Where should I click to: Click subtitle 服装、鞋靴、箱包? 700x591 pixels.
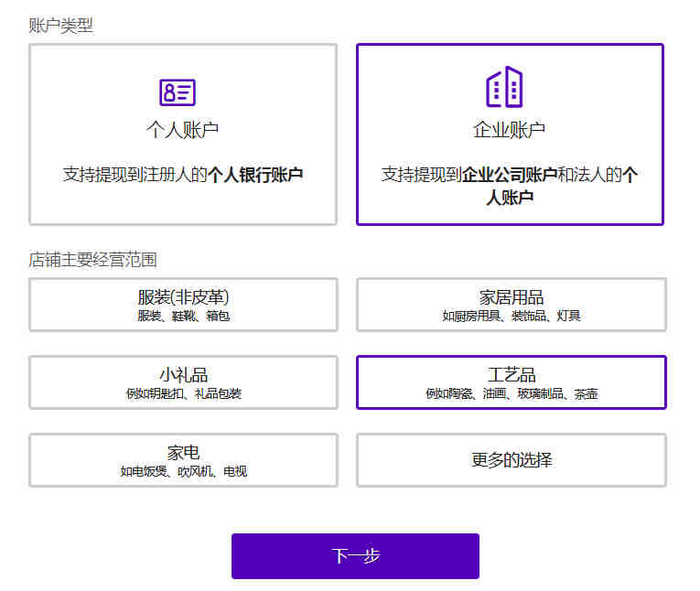click(184, 316)
